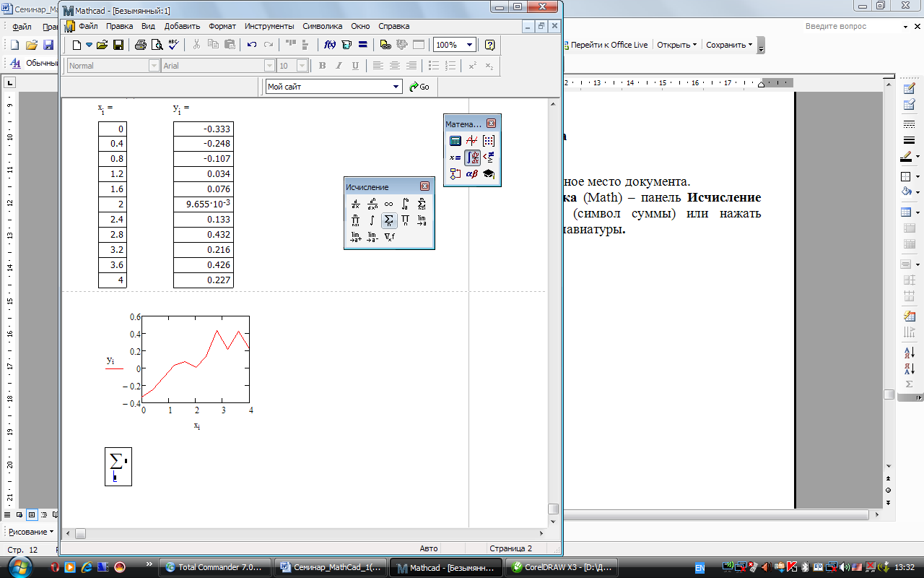Toggle numbered list in Mathcad

[x=450, y=66]
